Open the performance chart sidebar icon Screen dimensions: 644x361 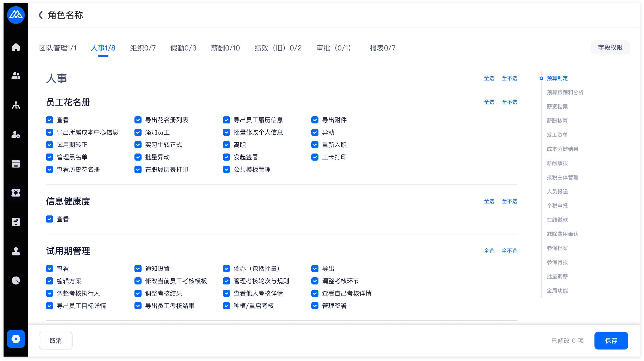(16, 222)
